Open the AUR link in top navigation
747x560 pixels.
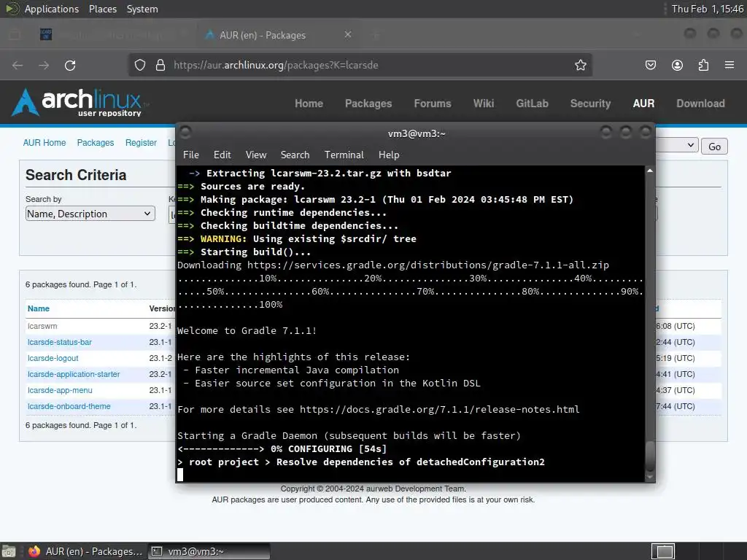tap(643, 104)
